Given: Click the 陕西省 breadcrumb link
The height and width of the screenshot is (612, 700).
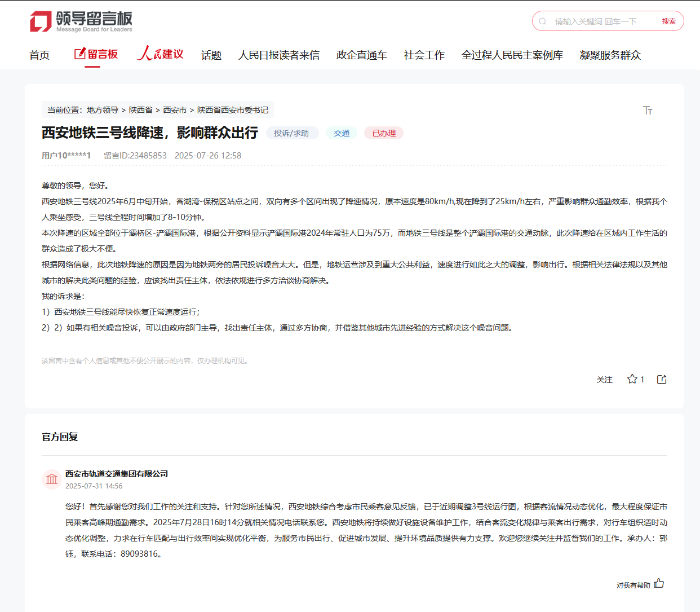Looking at the screenshot, I should pyautogui.click(x=141, y=110).
